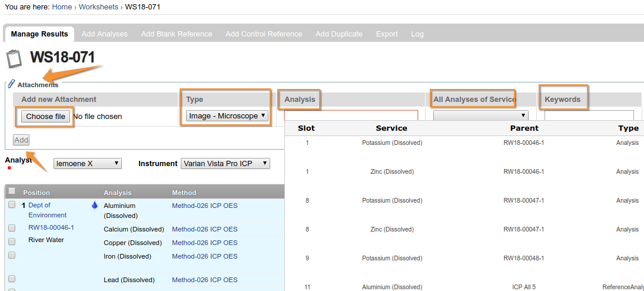Click the Add attachment button
Screen dimensions: 644x291
coord(21,140)
